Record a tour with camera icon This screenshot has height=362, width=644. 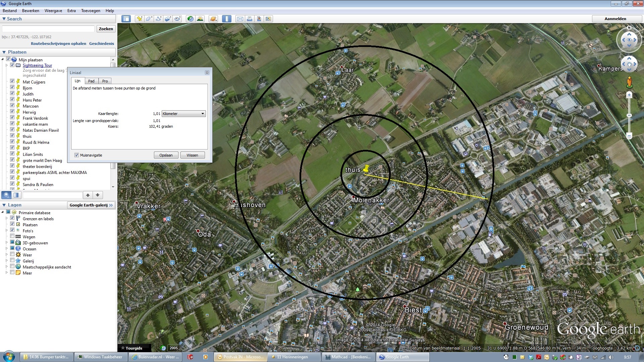177,19
